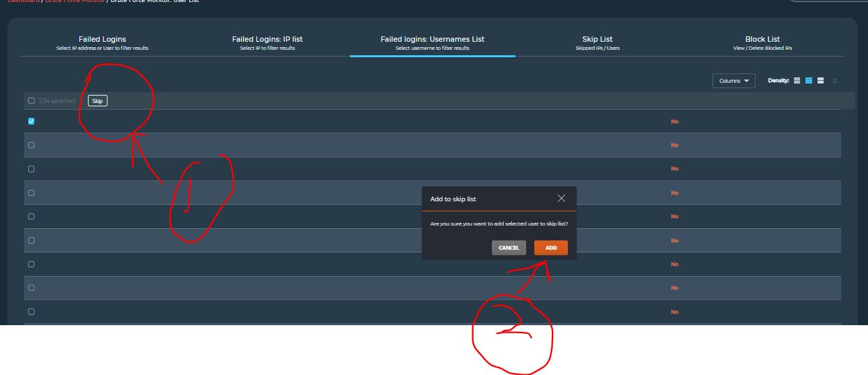The width and height of the screenshot is (868, 375).
Task: Go to the Skip List tab
Action: coord(598,43)
